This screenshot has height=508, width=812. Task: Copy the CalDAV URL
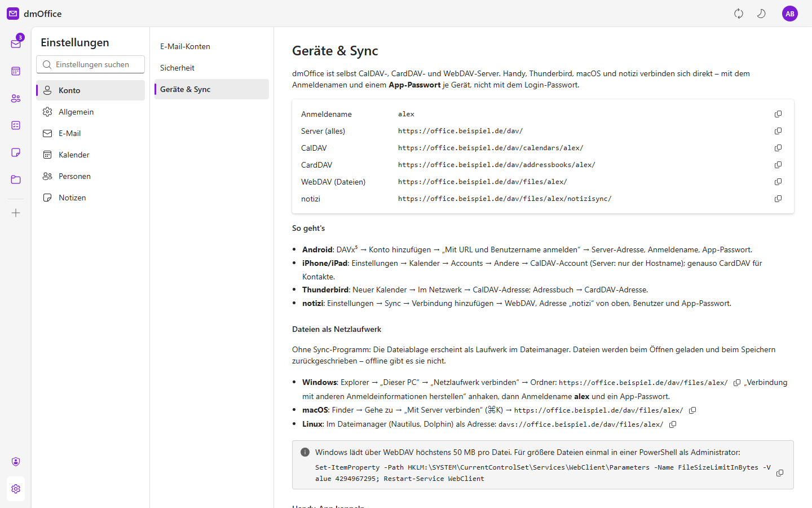[x=778, y=148]
